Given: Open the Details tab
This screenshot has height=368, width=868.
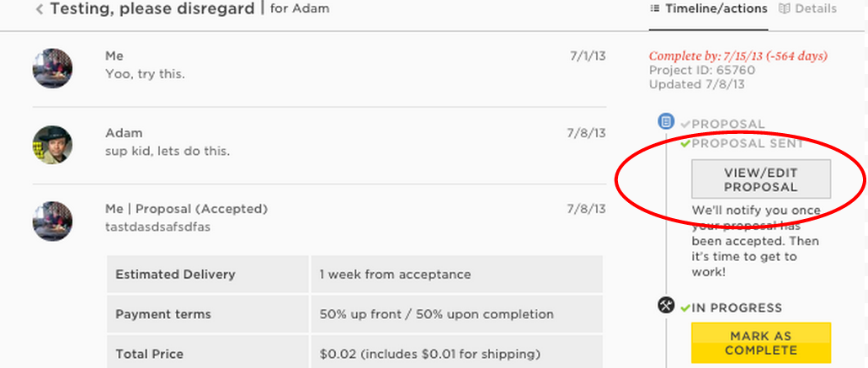Looking at the screenshot, I should 807,9.
